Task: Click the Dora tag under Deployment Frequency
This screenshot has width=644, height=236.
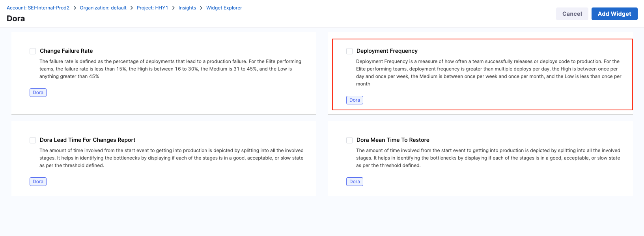Action: pyautogui.click(x=355, y=100)
